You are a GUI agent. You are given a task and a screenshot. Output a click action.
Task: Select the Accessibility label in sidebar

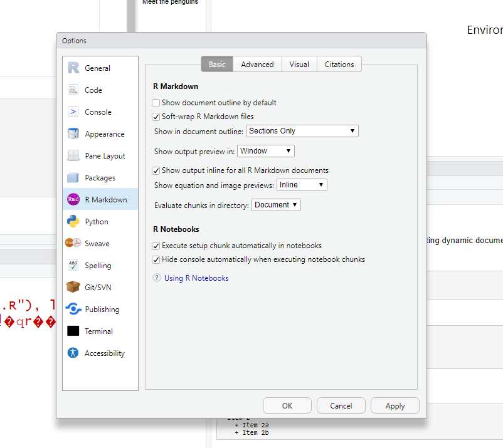[105, 353]
